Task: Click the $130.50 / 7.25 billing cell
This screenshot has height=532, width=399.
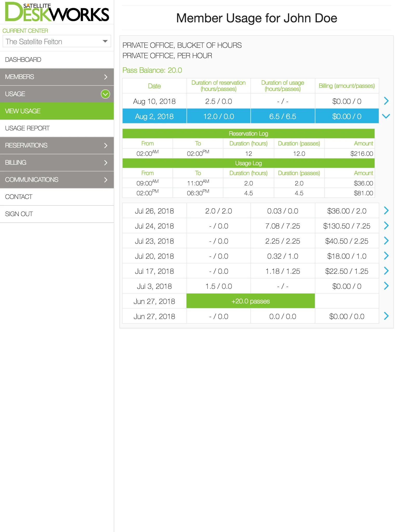Action: (347, 226)
